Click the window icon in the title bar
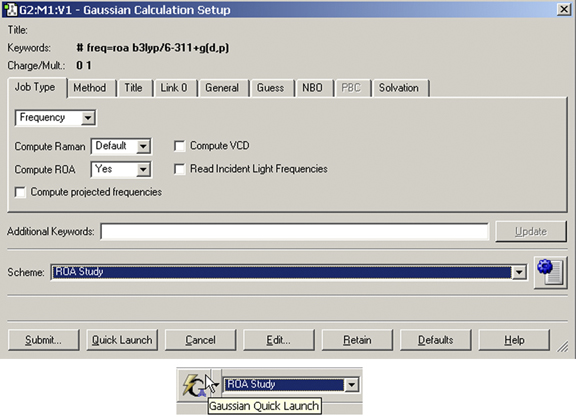This screenshot has width=576, height=419. [11, 10]
